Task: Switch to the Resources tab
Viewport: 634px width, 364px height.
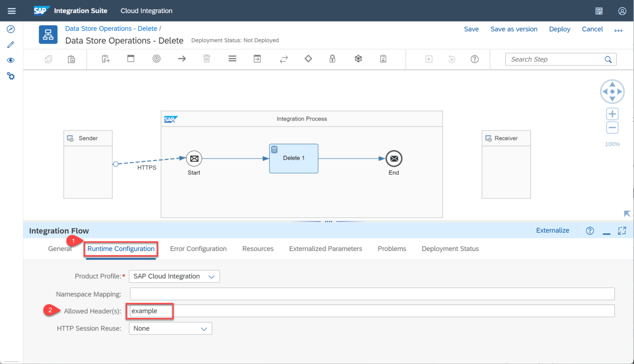Action: [x=258, y=249]
